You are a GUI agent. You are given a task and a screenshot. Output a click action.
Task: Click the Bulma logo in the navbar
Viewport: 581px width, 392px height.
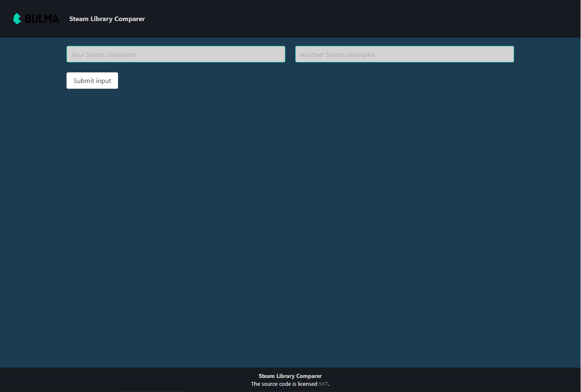36,19
